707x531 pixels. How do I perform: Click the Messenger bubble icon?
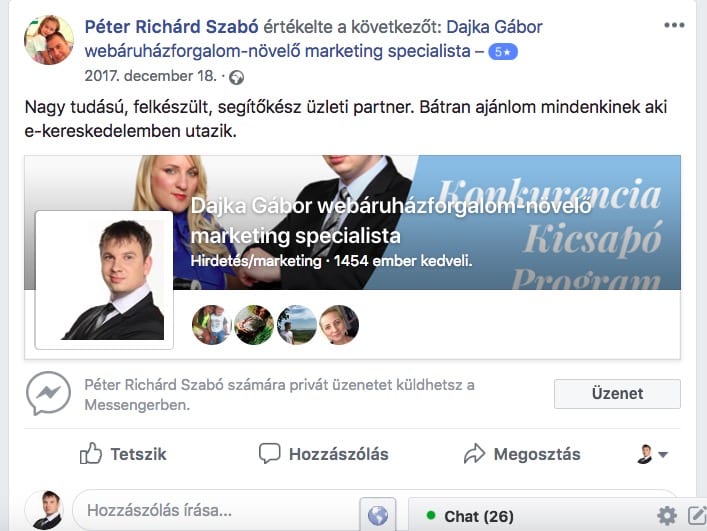(x=48, y=393)
